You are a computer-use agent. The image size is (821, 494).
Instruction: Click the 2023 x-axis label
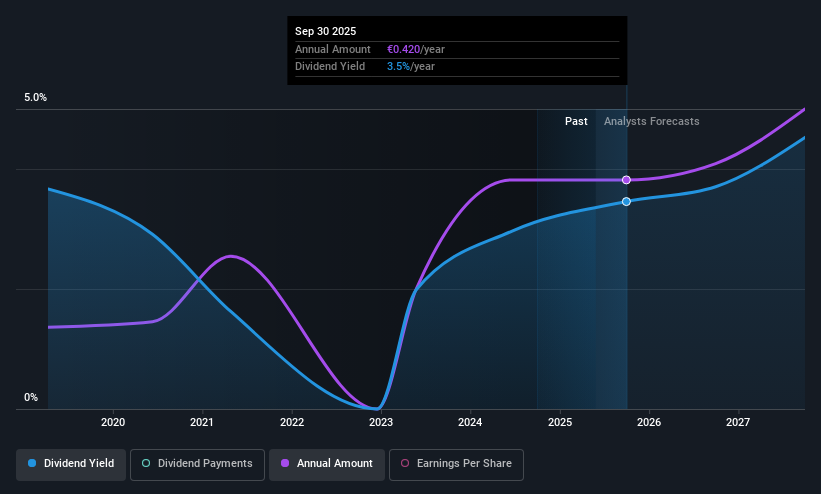[381, 422]
